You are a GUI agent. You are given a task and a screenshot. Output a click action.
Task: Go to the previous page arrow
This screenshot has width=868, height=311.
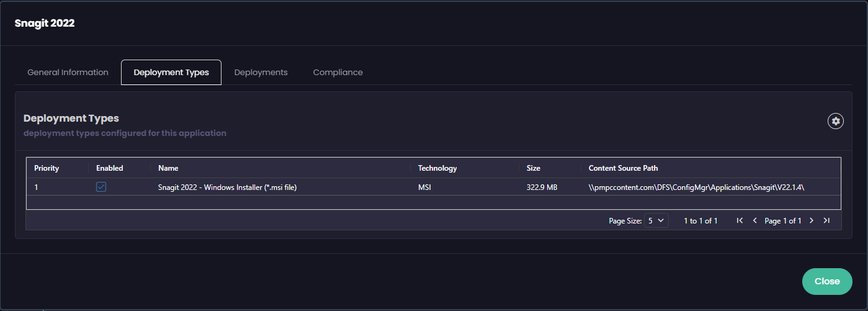tap(754, 220)
